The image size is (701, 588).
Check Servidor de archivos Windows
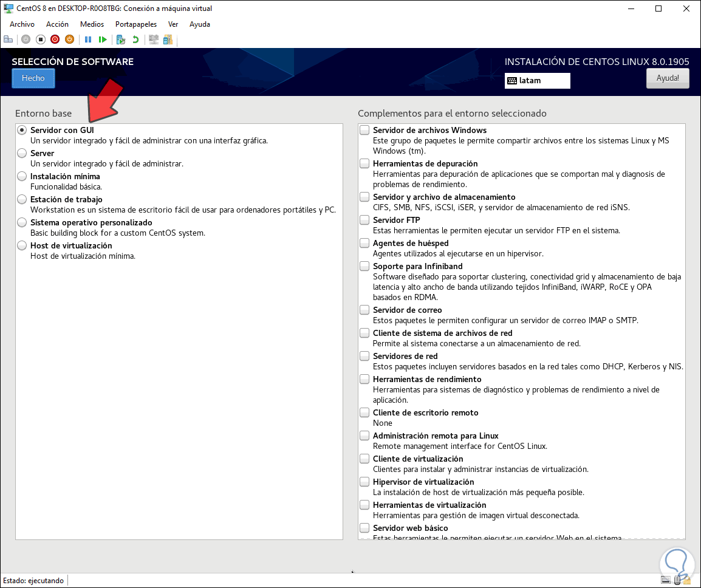[x=365, y=130]
